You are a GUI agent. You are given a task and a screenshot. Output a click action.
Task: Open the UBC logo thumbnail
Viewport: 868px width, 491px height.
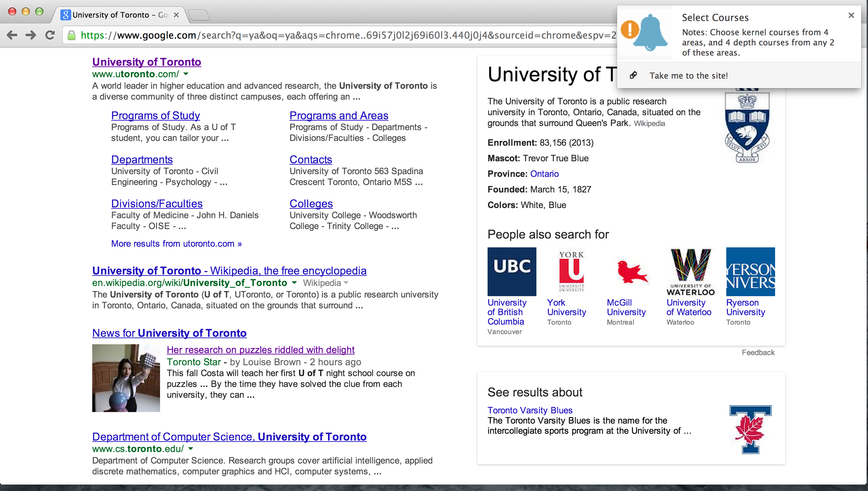click(512, 271)
